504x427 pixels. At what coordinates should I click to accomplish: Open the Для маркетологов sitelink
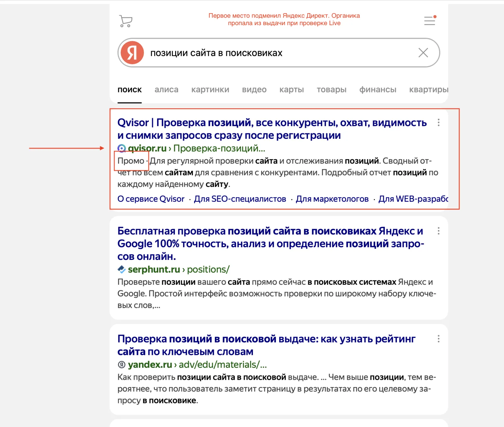pos(332,199)
